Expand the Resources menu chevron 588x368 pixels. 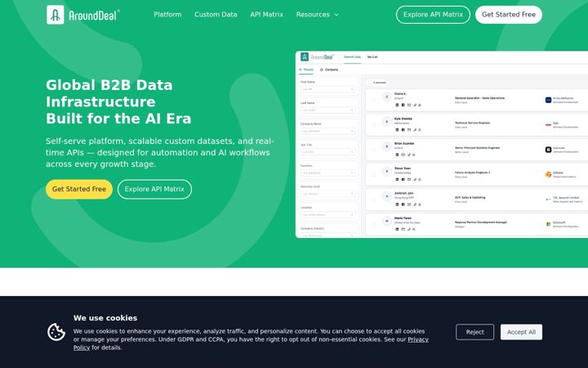click(336, 15)
